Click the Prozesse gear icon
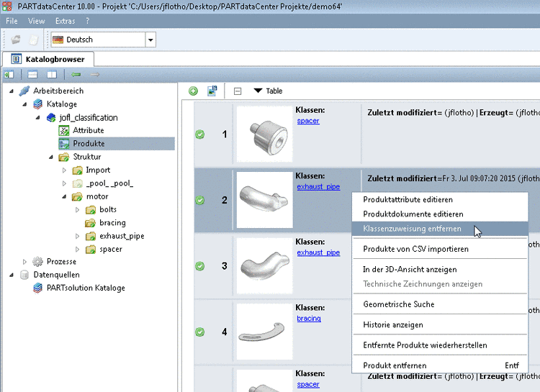540x392 pixels. click(x=37, y=262)
